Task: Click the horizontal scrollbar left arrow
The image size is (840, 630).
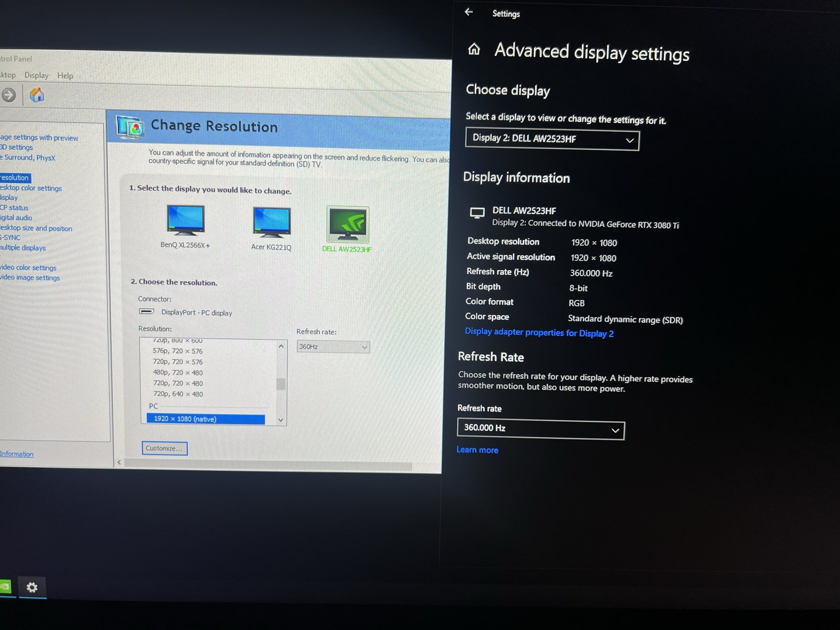Action: pyautogui.click(x=119, y=462)
